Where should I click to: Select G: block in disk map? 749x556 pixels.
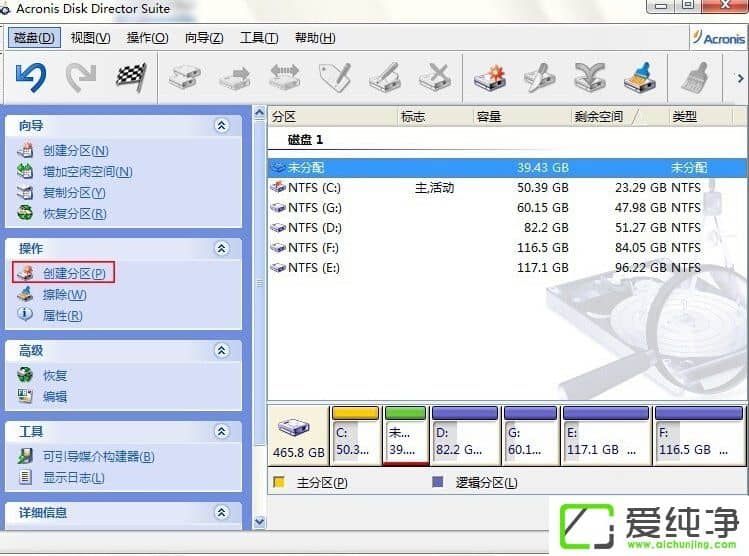click(530, 435)
